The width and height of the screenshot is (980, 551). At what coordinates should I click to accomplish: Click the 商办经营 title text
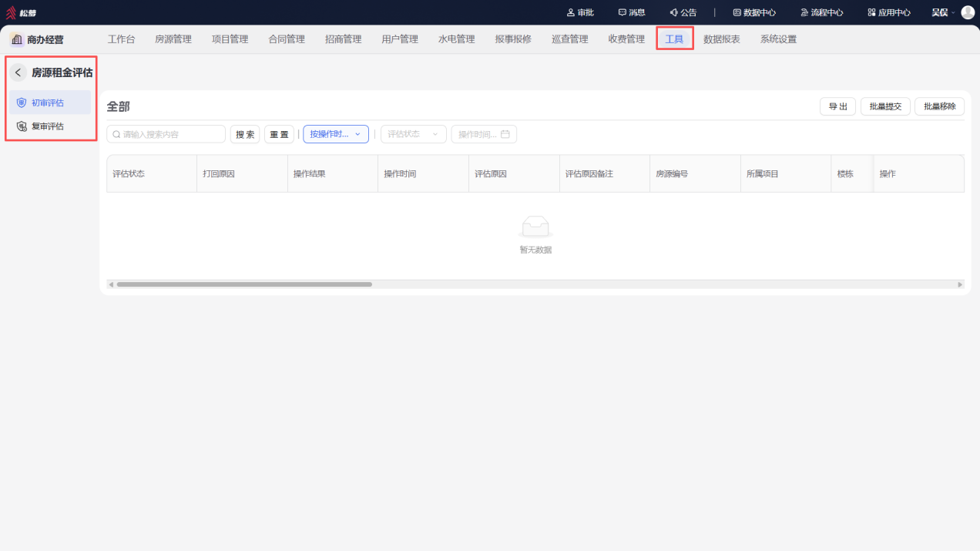point(45,39)
